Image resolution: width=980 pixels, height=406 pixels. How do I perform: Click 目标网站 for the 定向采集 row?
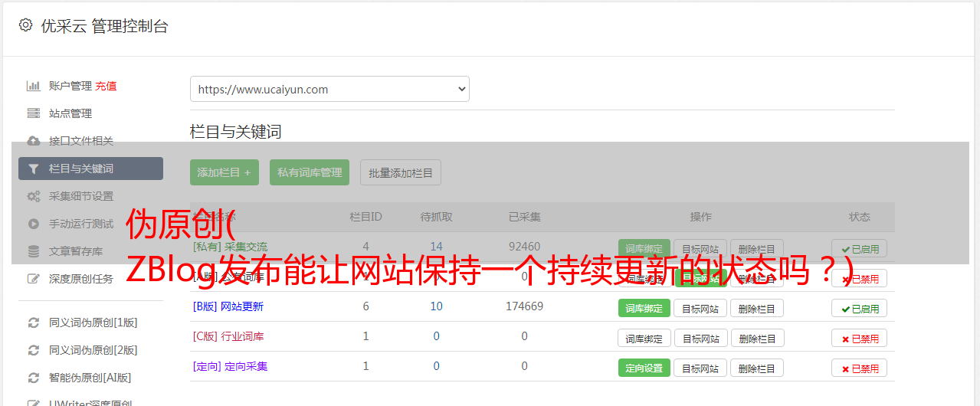click(700, 368)
